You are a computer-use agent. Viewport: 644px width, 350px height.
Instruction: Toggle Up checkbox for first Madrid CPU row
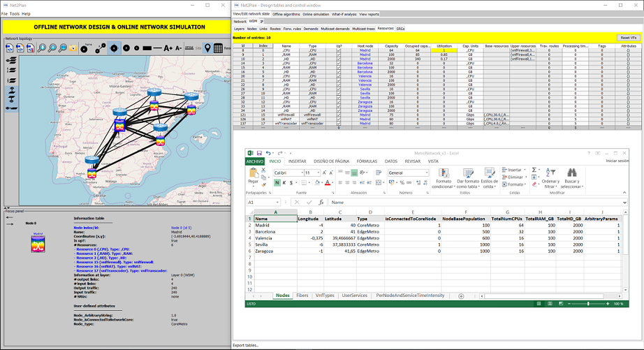[339, 51]
